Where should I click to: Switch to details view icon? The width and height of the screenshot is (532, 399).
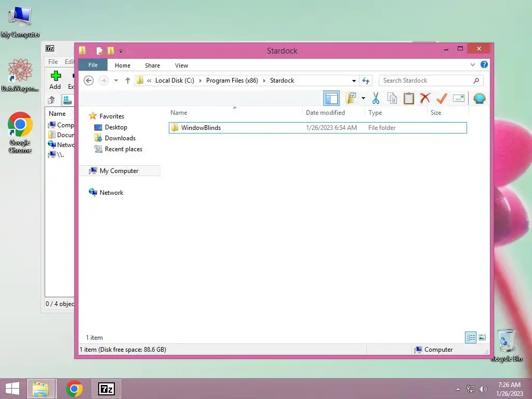point(471,337)
